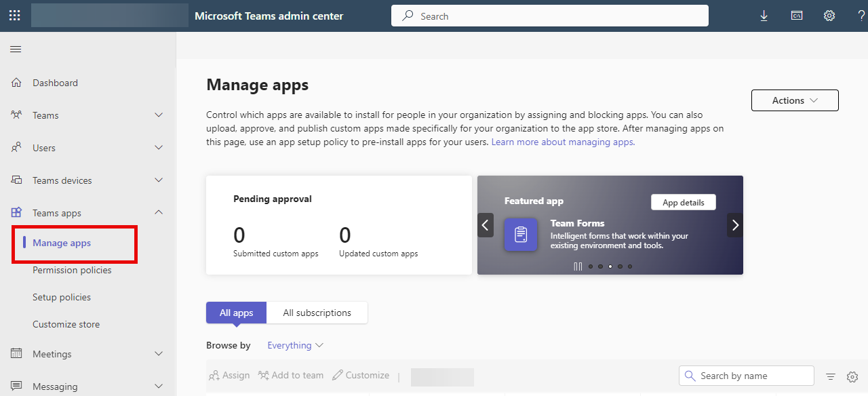Click in the top Search box
The image size is (868, 396).
[x=550, y=16]
